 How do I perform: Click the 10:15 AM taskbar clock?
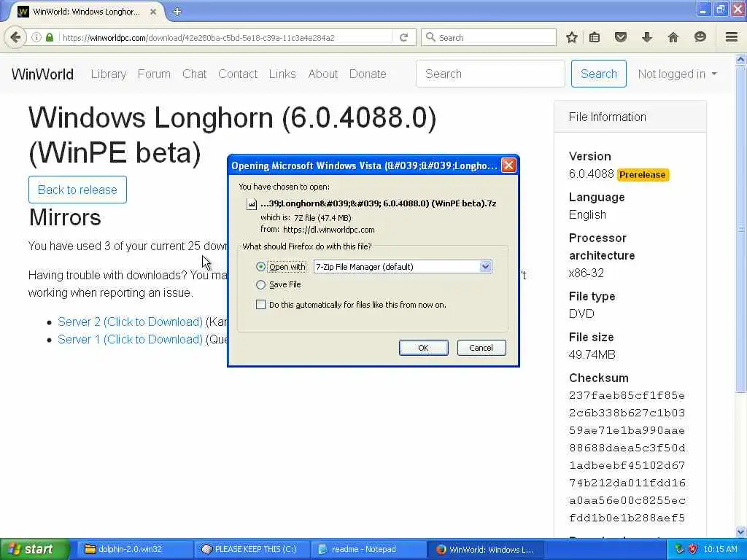point(720,550)
